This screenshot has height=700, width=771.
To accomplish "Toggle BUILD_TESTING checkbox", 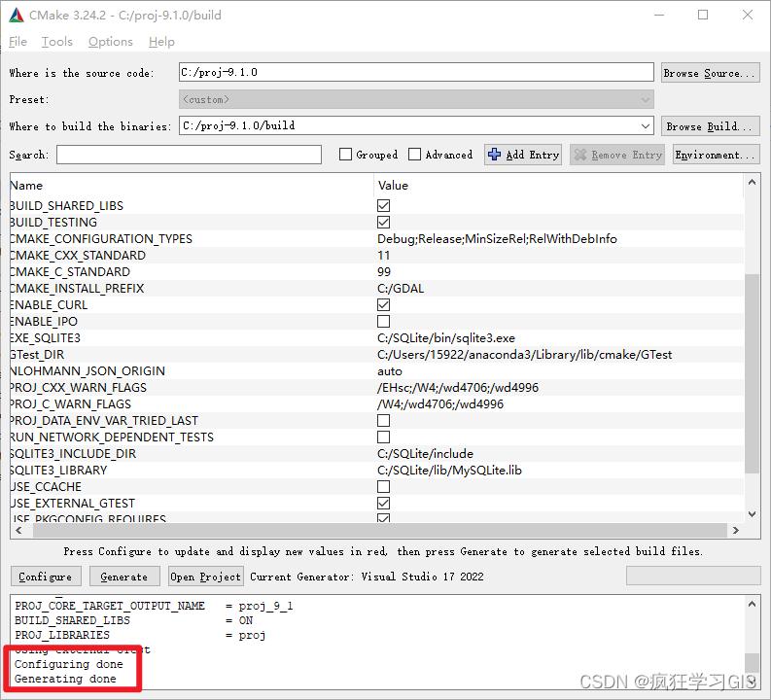I will pyautogui.click(x=383, y=223).
